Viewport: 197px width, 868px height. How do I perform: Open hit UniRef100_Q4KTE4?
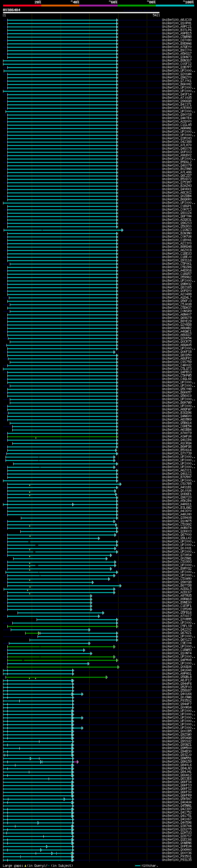tap(177, 118)
